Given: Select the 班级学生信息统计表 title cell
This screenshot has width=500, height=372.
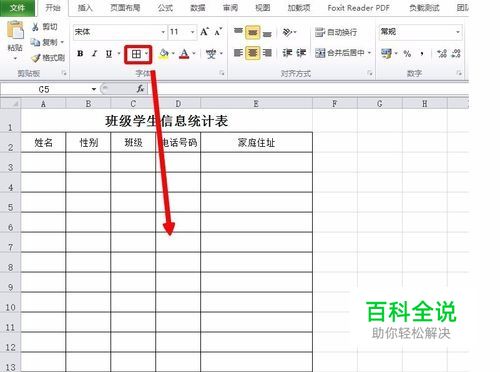Looking at the screenshot, I should tap(167, 121).
